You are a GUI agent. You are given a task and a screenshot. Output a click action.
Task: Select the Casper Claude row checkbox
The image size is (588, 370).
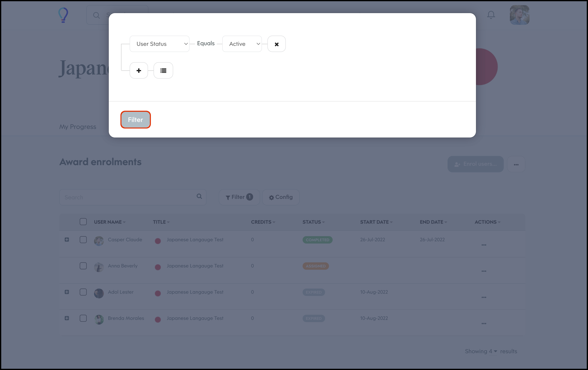(83, 239)
